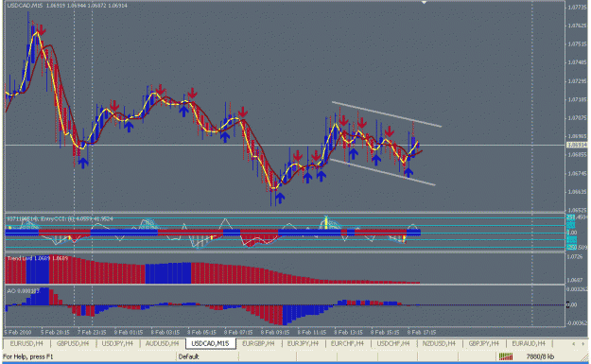591x364 pixels.
Task: Switch to the EURCHF,H4 chart tab
Action: [347, 343]
